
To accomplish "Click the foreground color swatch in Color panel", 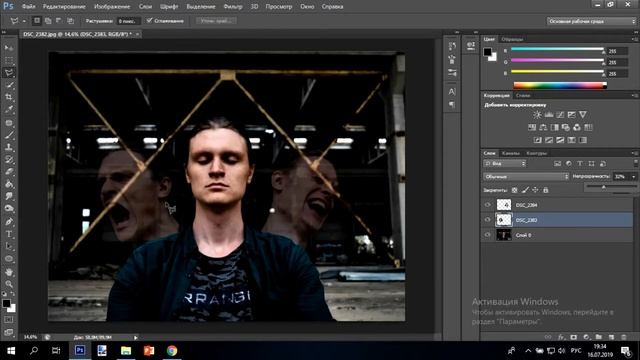I will pos(487,52).
